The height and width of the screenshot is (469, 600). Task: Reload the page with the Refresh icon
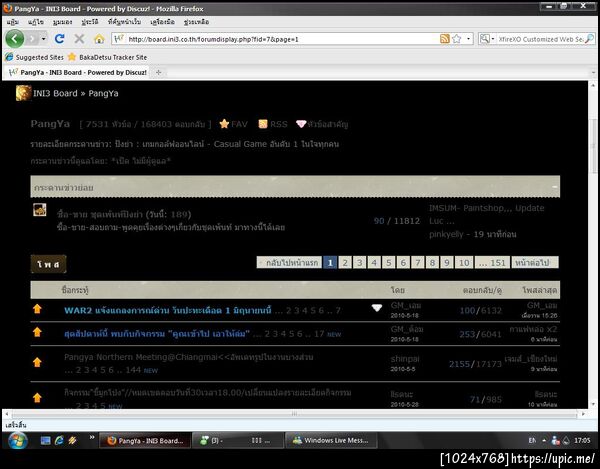tap(59, 39)
